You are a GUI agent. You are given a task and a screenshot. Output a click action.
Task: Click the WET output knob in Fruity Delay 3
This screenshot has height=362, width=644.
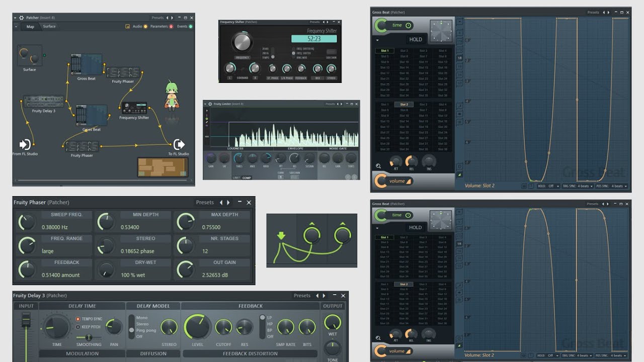[332, 322]
